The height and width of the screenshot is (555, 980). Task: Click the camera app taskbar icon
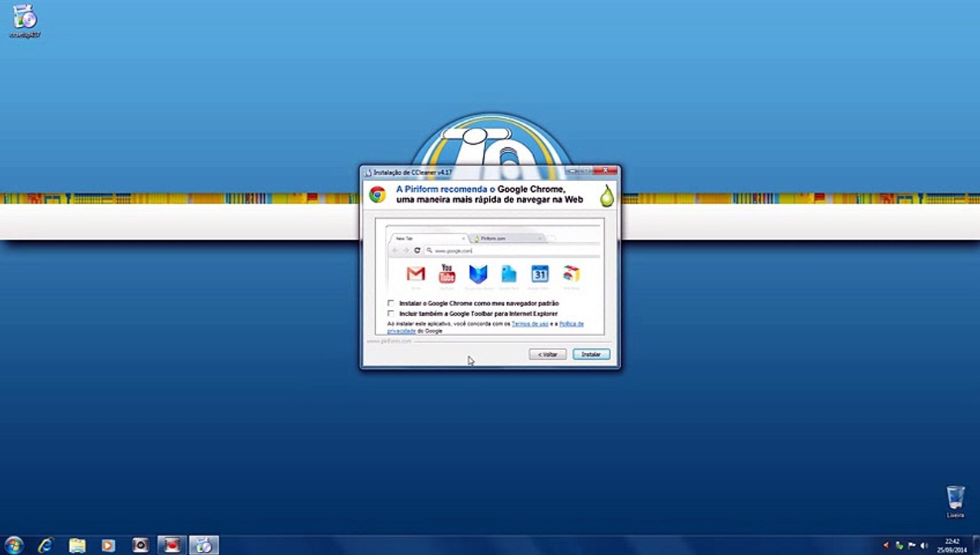(140, 545)
